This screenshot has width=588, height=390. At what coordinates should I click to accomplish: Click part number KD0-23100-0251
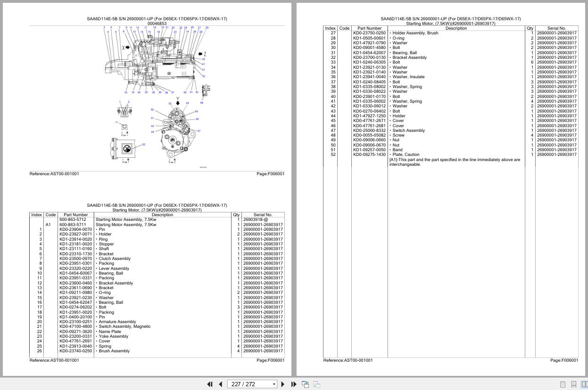click(76, 322)
